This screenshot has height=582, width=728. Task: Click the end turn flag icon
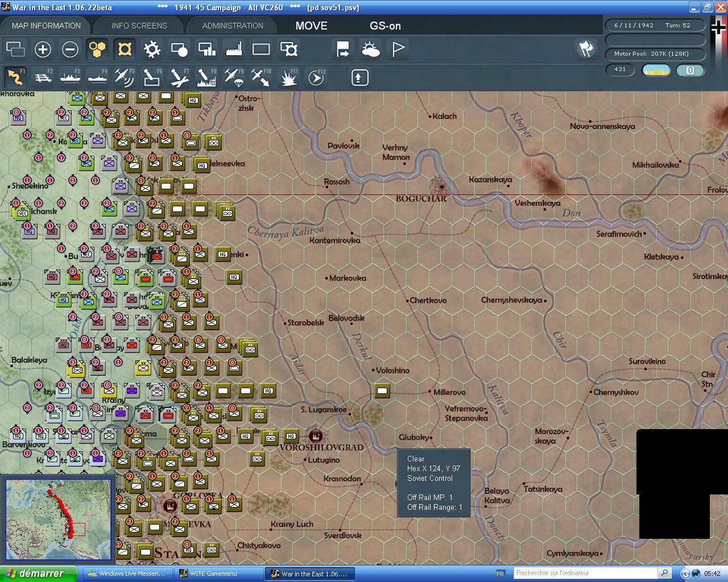(397, 49)
